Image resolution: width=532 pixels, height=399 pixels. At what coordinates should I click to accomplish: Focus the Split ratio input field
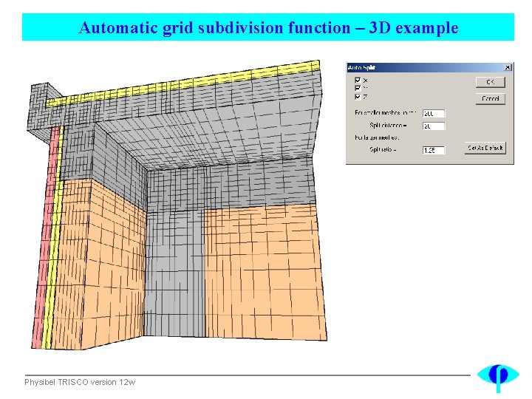click(x=434, y=150)
